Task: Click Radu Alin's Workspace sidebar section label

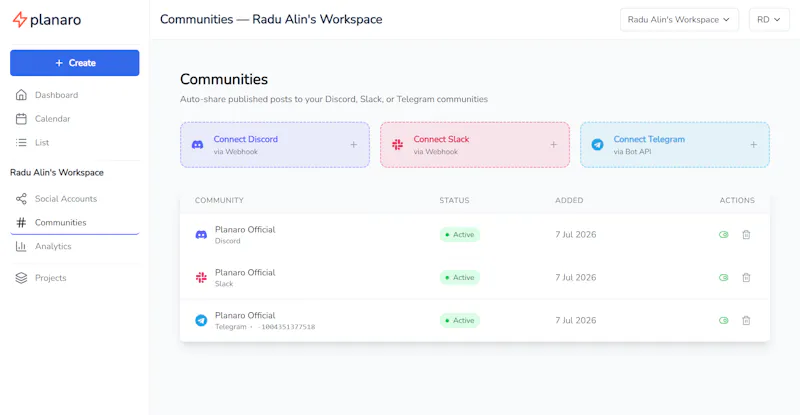Action: click(57, 173)
